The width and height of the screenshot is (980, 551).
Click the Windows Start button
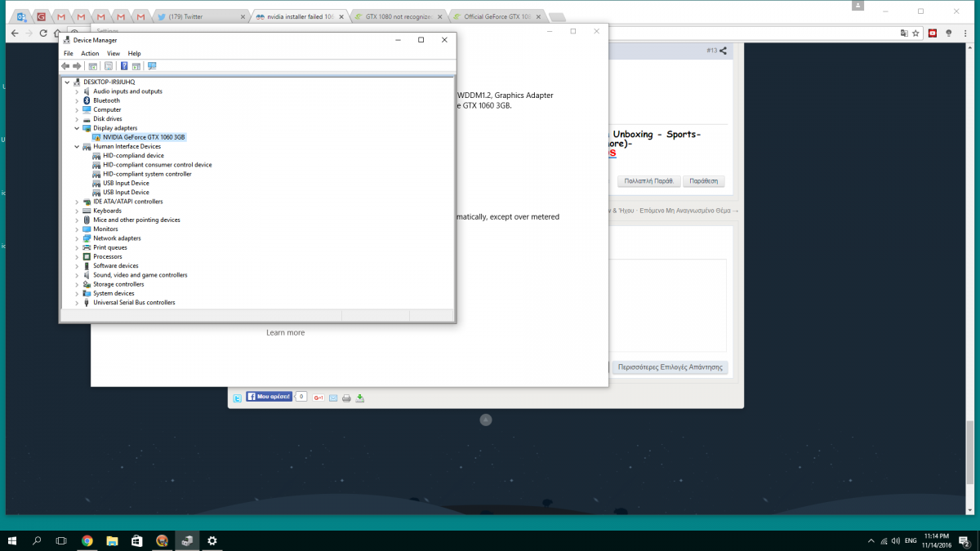click(x=12, y=540)
